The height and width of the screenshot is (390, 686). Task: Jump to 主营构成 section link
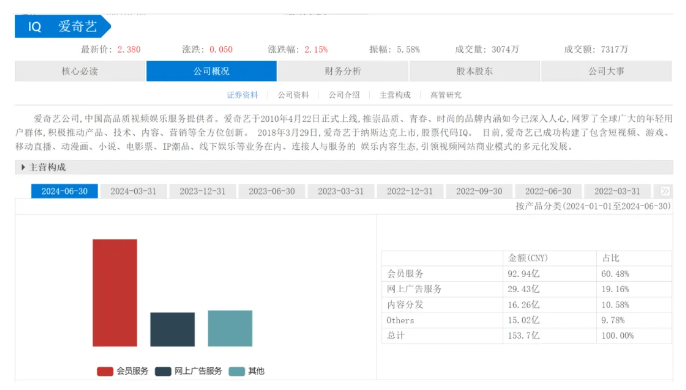(x=395, y=95)
